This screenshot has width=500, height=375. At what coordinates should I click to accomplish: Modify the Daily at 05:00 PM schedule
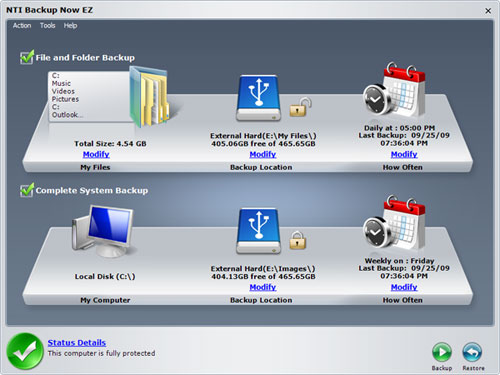pos(404,154)
